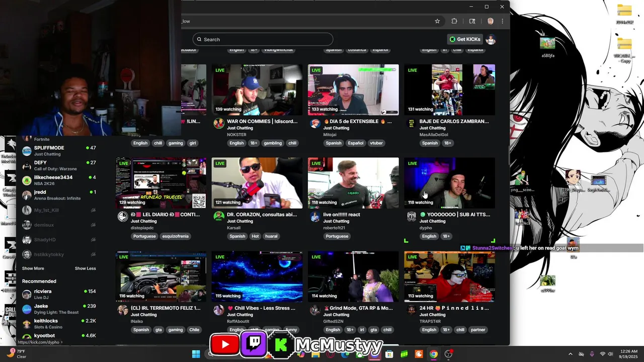
Task: Open Microsoft Store from the taskbar
Action: [389, 354]
